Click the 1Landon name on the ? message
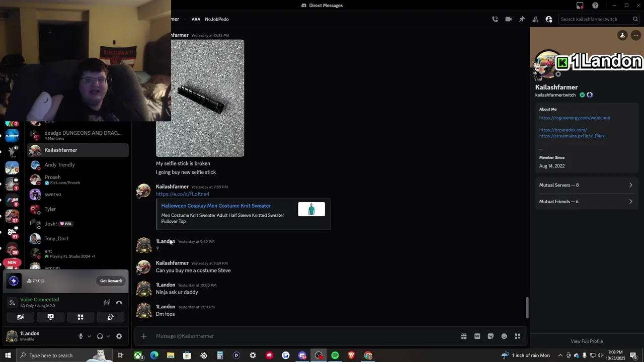Viewport: 644px width, 362px height. click(x=166, y=242)
